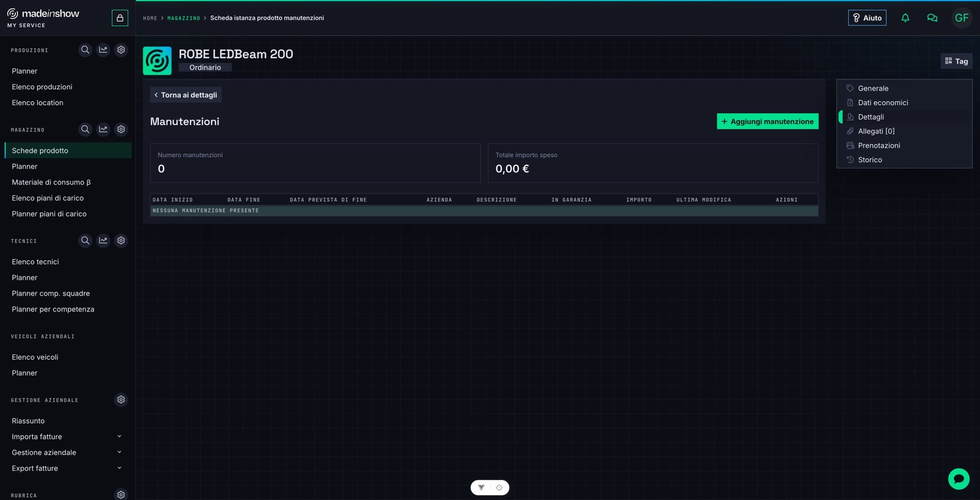The height and width of the screenshot is (500, 980).
Task: Select the Dettagli tab
Action: (x=904, y=117)
